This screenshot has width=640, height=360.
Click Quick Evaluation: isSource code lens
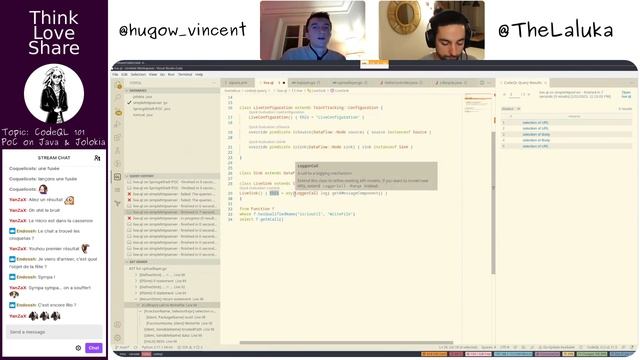[269, 127]
